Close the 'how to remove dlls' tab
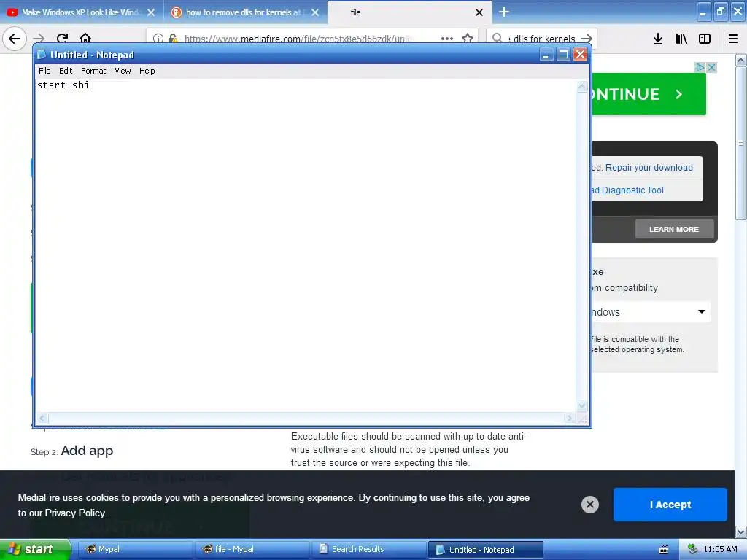 point(315,12)
